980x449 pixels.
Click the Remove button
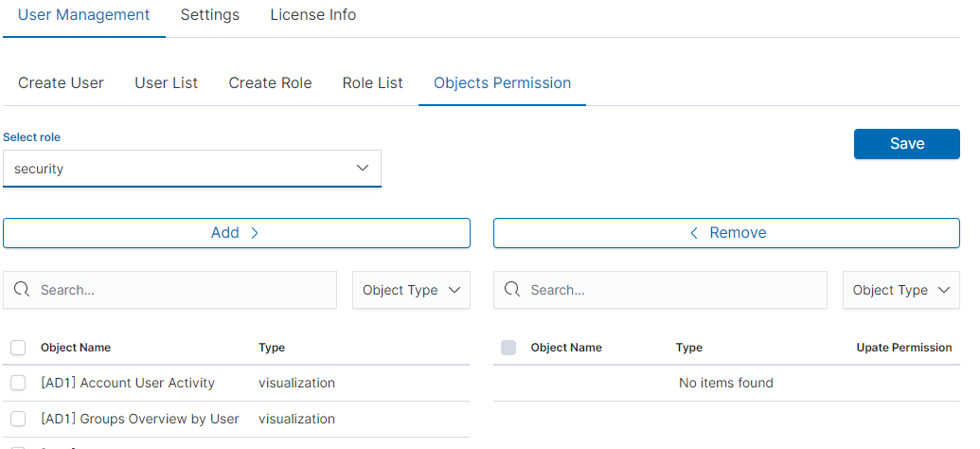[x=726, y=233]
